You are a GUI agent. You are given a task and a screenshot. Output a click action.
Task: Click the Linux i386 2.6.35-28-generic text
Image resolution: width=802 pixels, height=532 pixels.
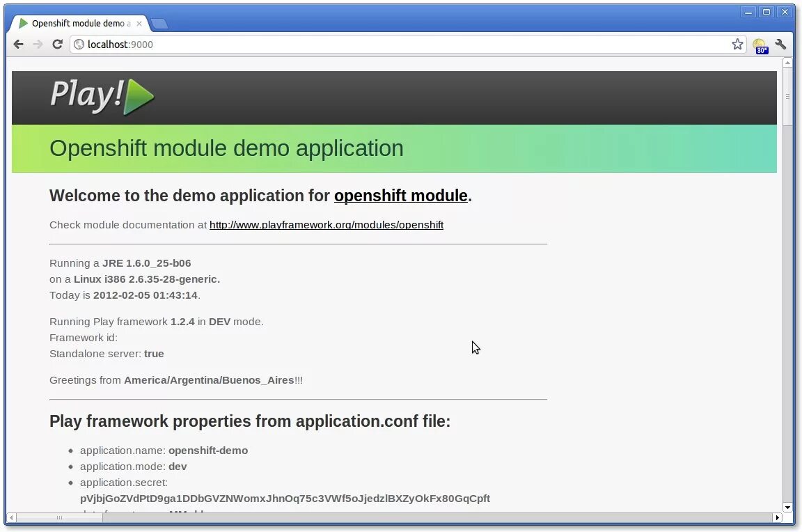[x=147, y=279]
